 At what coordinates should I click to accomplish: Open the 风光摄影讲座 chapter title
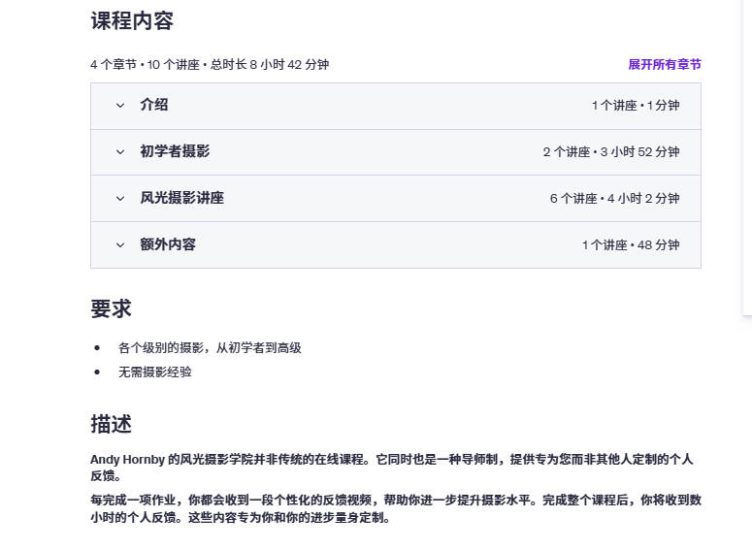(x=182, y=198)
